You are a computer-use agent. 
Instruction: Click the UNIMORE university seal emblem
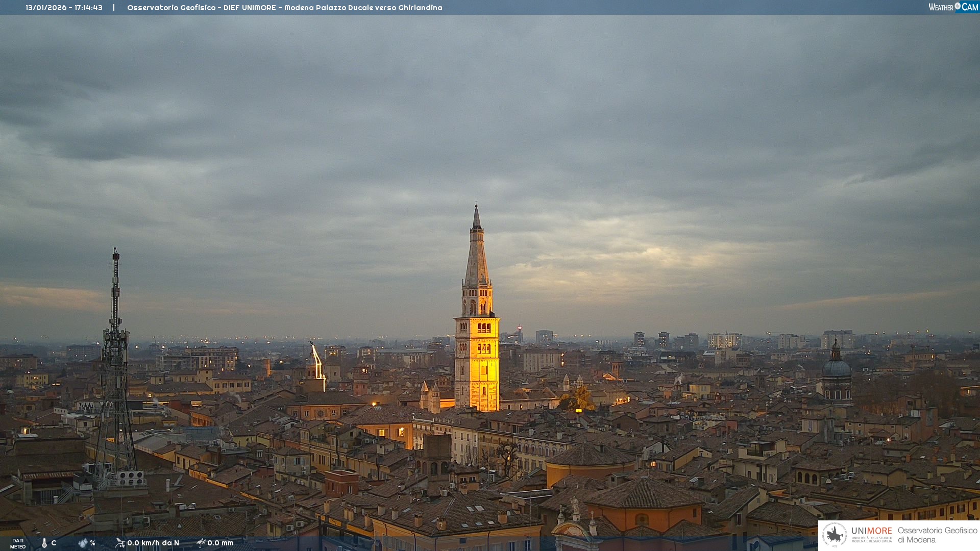click(835, 535)
